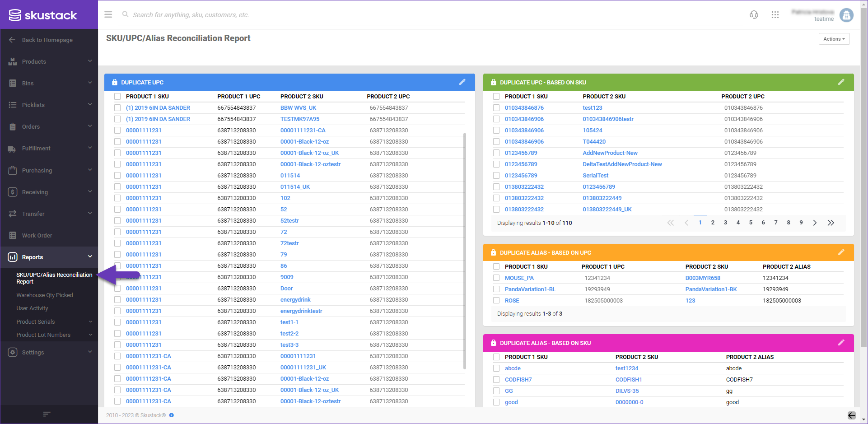Check the MOUSE_PA row checkbox
This screenshot has width=868, height=424.
(496, 278)
